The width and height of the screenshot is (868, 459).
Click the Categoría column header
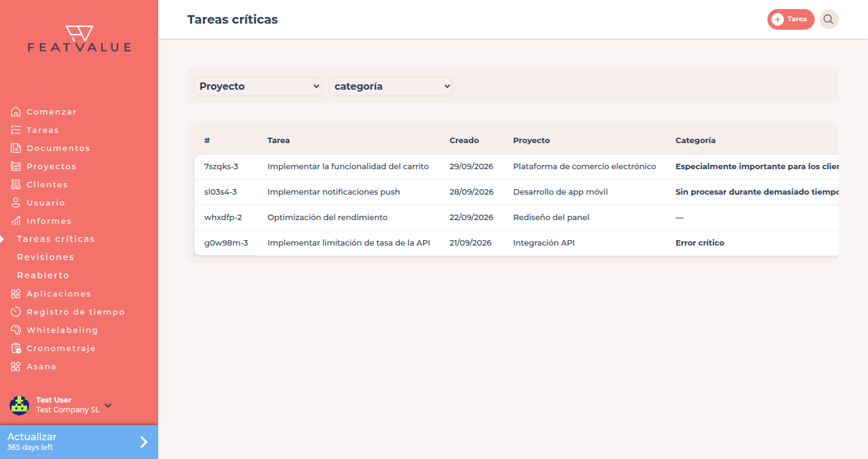click(695, 140)
